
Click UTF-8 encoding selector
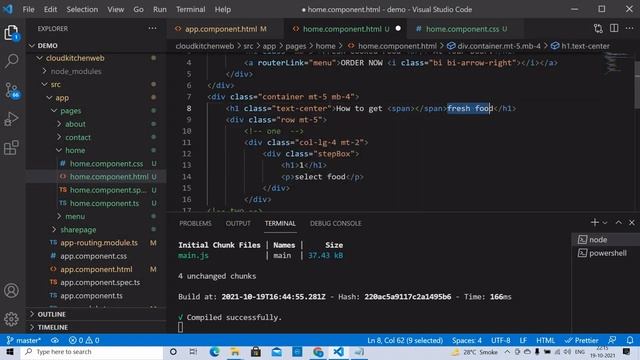[x=500, y=340]
